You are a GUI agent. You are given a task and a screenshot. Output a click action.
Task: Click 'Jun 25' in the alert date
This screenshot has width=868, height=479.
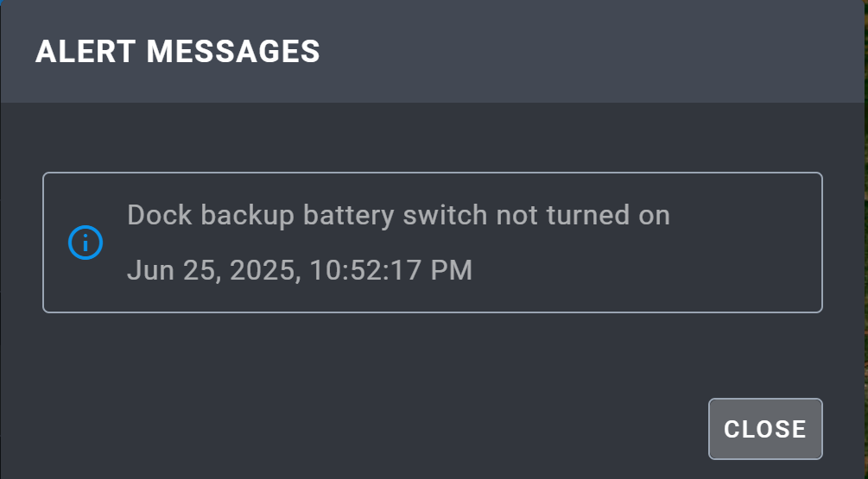pyautogui.click(x=174, y=271)
